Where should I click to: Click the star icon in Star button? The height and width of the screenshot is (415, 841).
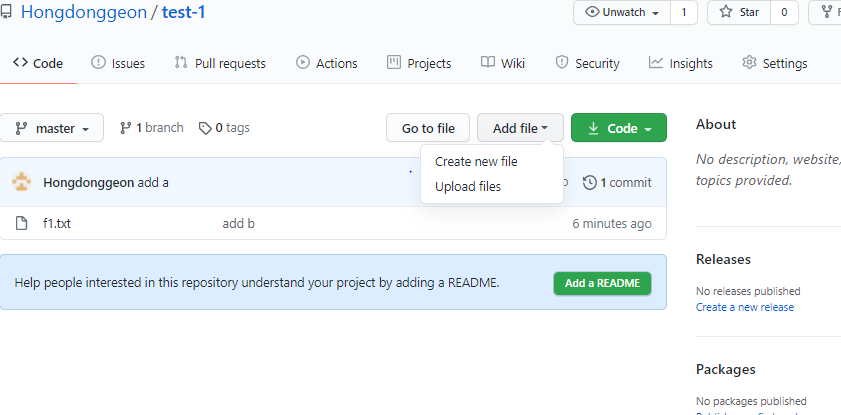[x=726, y=12]
